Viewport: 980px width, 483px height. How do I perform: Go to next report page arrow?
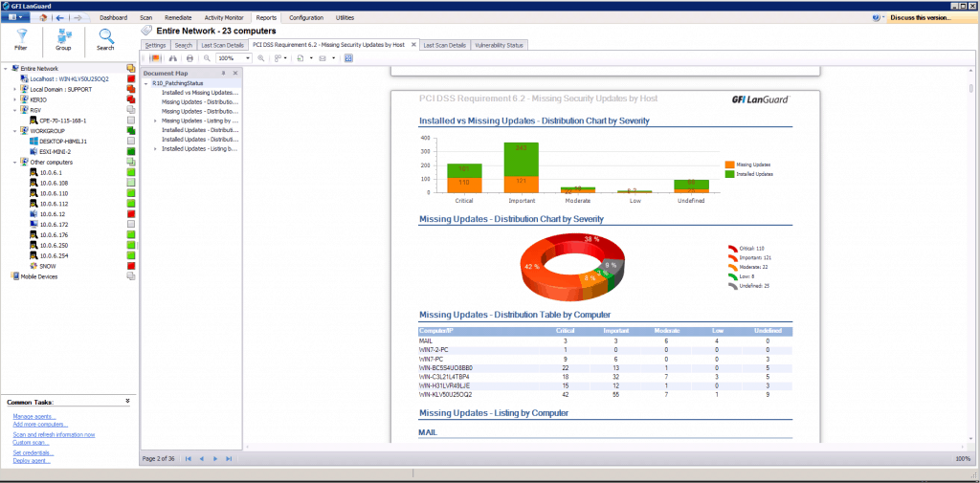coord(215,459)
